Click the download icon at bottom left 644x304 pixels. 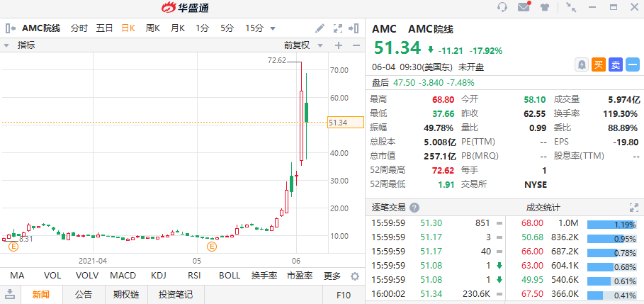[10, 294]
